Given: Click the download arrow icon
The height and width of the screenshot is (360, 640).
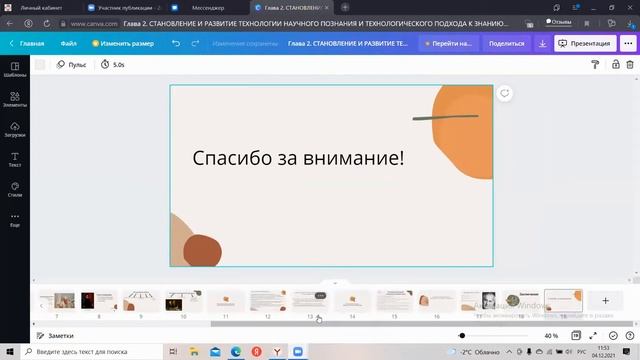Looking at the screenshot, I should pyautogui.click(x=542, y=43).
